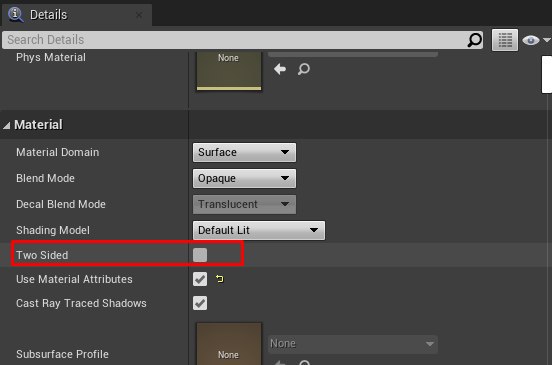Use selected asset arrow for Phys Material

[280, 69]
